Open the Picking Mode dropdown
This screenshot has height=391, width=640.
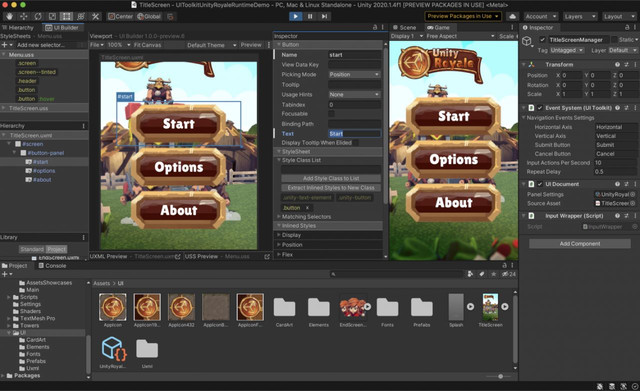354,74
